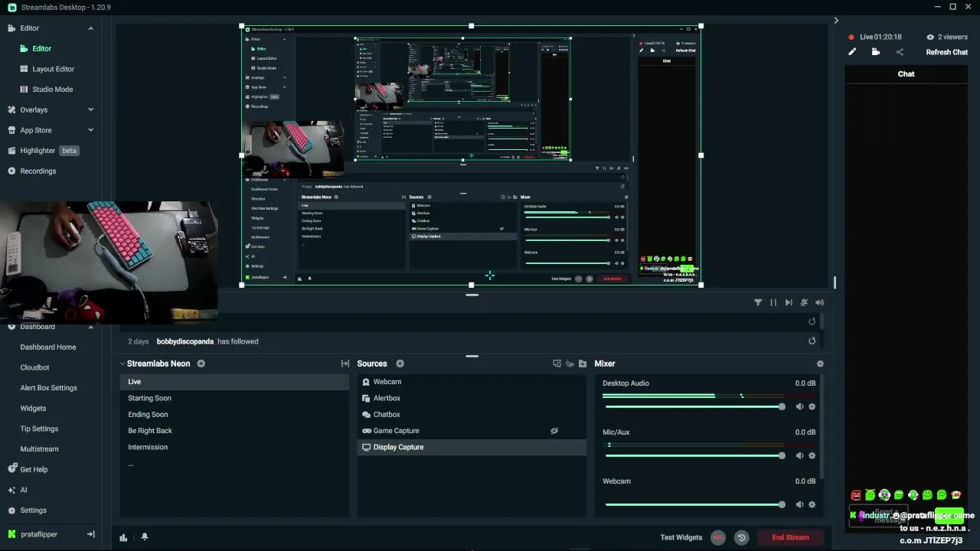
Task: Add a new source with plus icon
Action: tap(400, 364)
